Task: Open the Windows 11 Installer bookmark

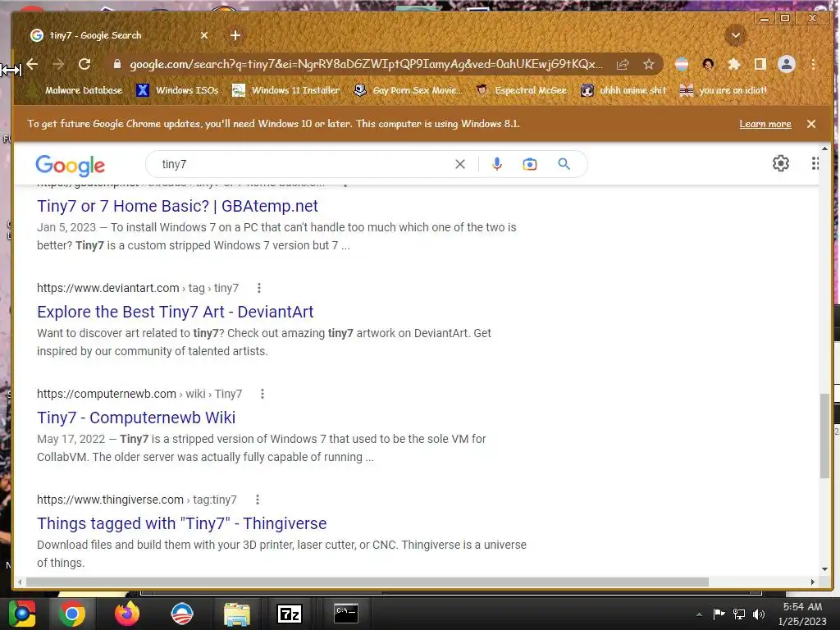Action: pyautogui.click(x=286, y=90)
